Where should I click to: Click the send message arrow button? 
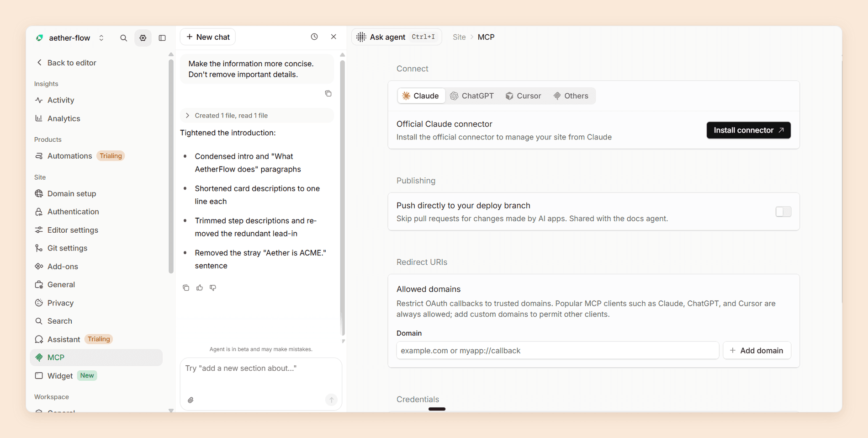tap(332, 400)
